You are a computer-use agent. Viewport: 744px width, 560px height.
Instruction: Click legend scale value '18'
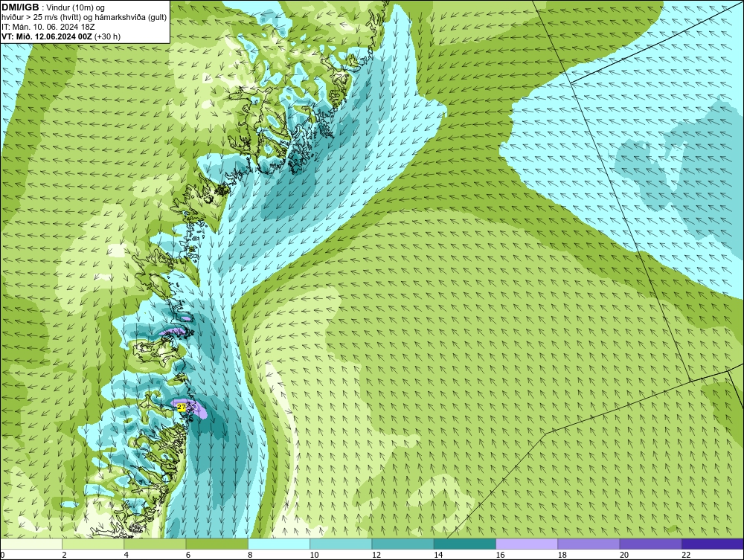pyautogui.click(x=562, y=555)
